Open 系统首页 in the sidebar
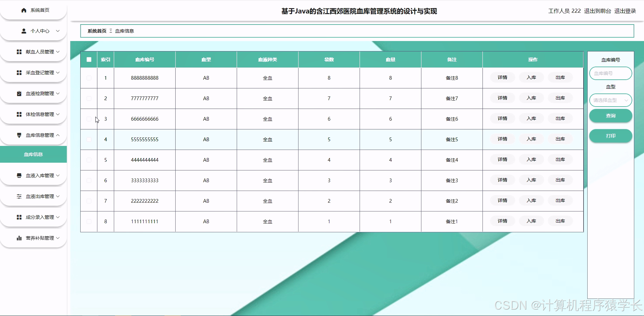Screen dimensions: 644x316 click(x=34, y=10)
